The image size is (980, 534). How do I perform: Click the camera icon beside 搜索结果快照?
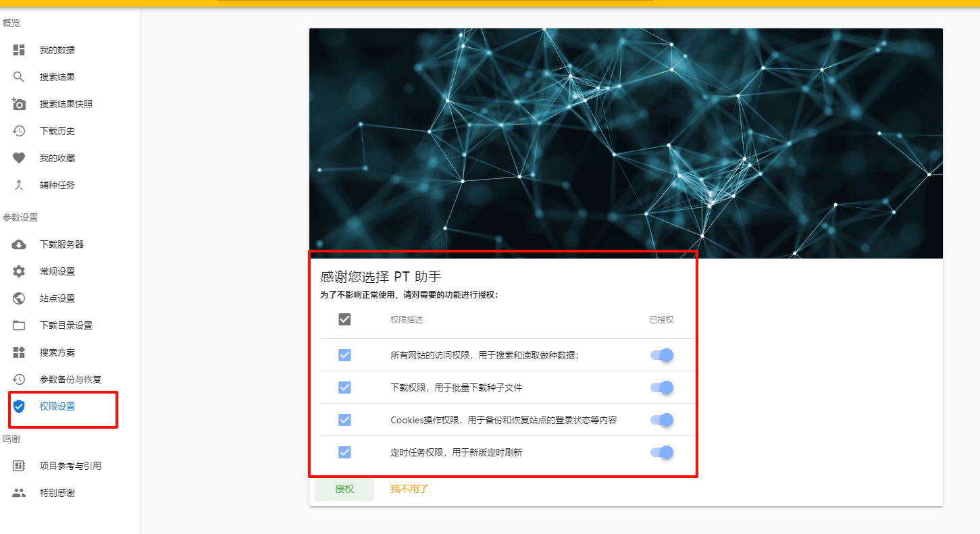click(x=19, y=104)
